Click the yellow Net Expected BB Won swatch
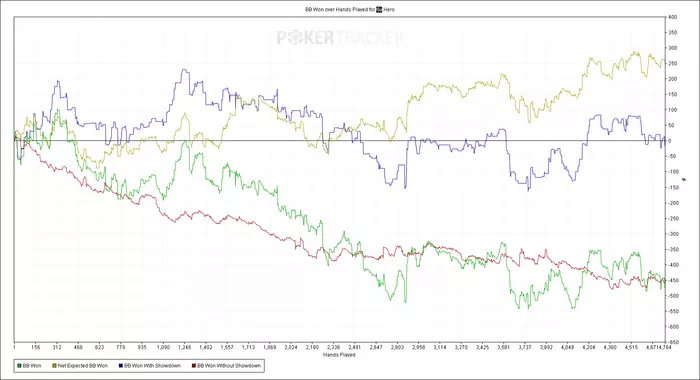 pos(54,366)
